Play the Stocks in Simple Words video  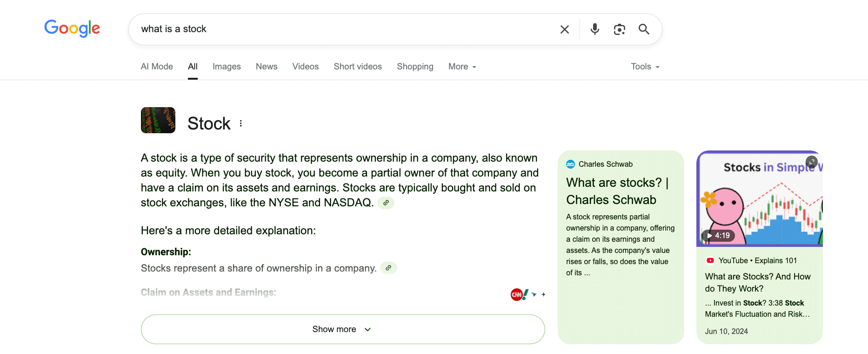[x=759, y=199]
